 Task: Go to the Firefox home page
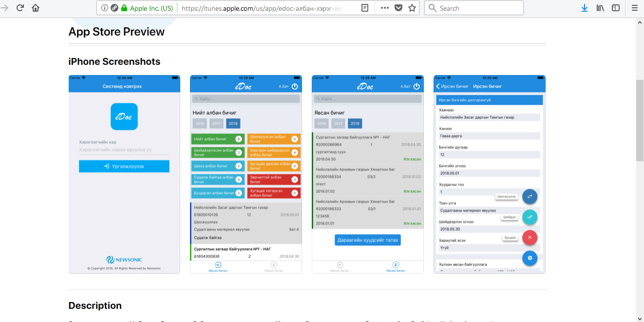coord(36,8)
